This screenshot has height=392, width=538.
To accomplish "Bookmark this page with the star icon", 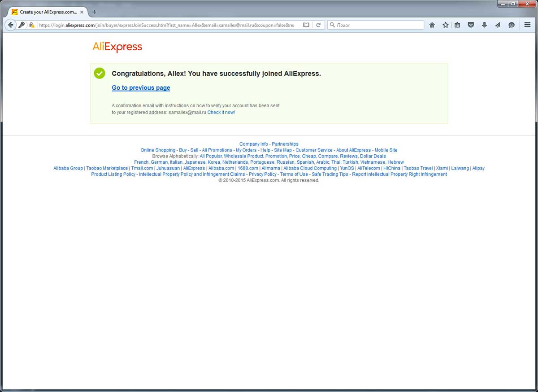I will (x=446, y=25).
